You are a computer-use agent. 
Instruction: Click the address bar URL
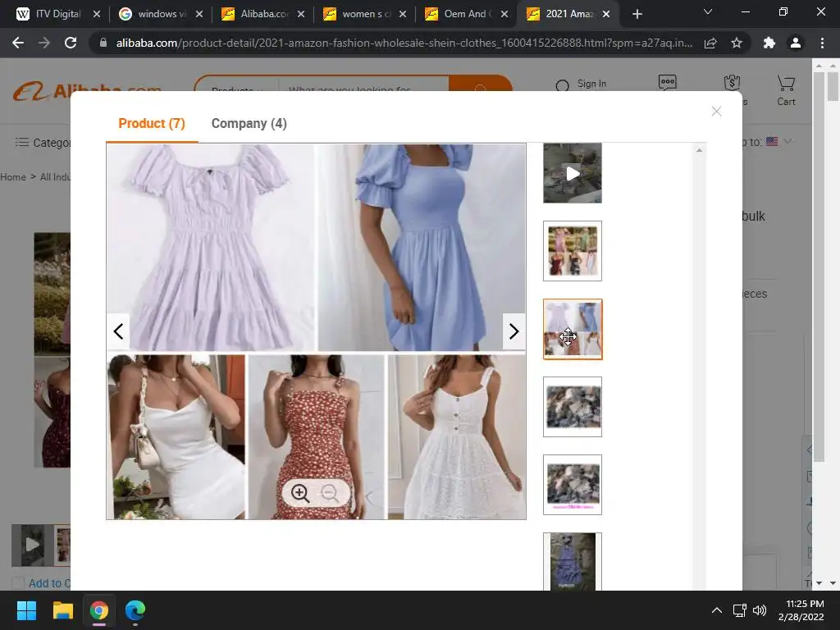pos(404,43)
